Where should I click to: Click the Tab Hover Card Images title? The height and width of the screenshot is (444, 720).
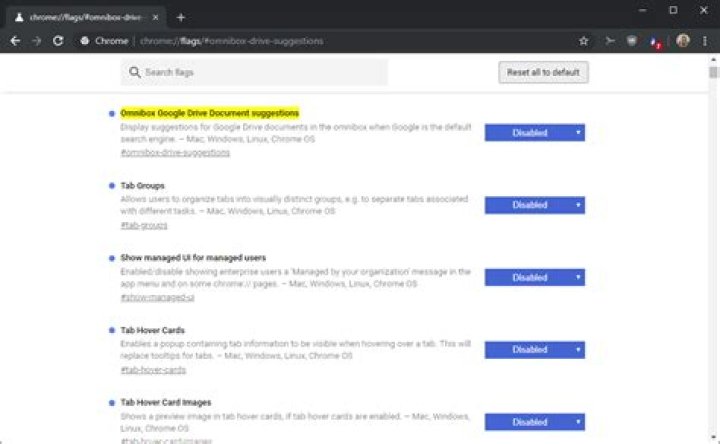tap(166, 402)
